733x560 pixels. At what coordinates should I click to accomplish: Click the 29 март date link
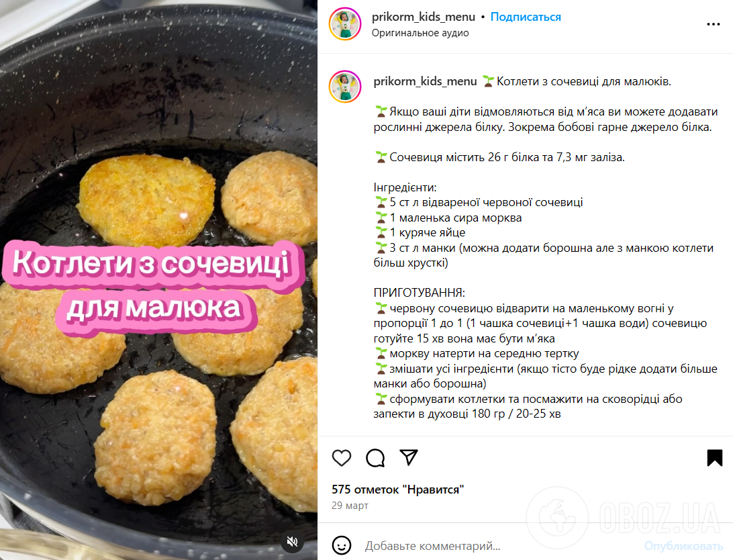click(350, 506)
